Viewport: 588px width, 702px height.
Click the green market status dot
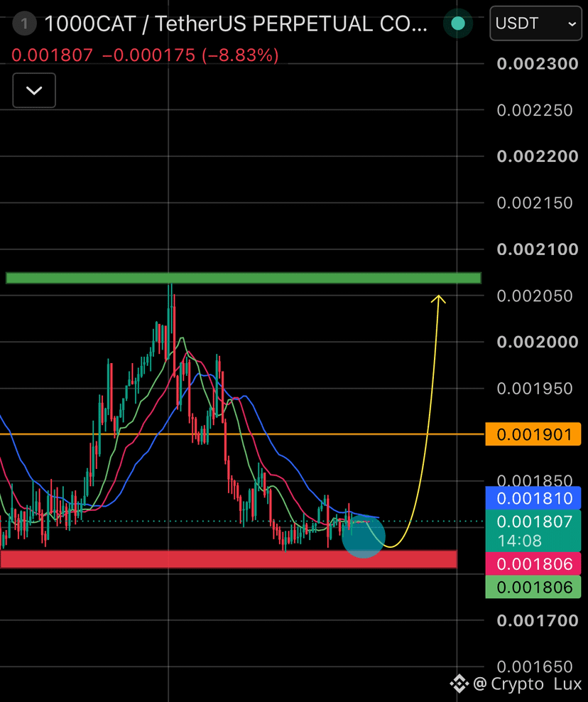(458, 23)
